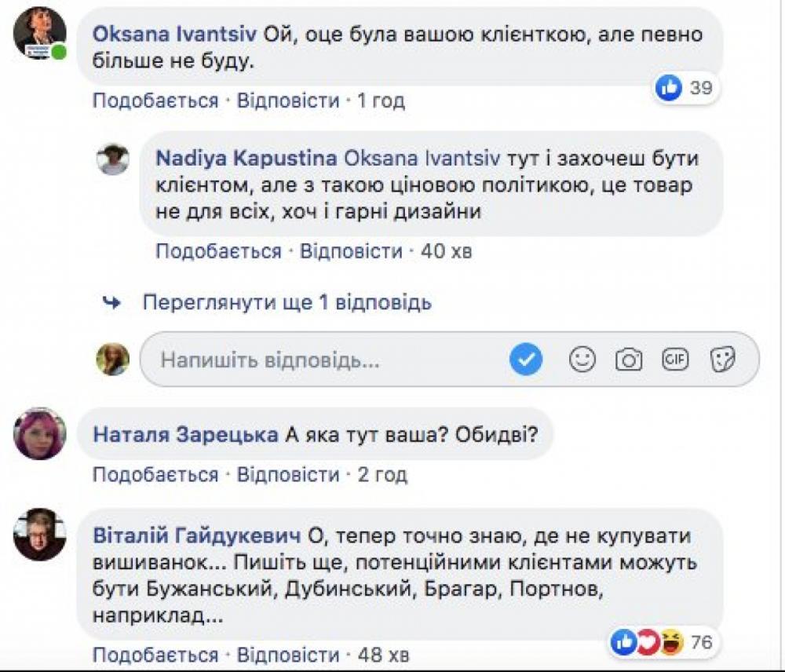The height and width of the screenshot is (672, 785).
Task: Click reaction icons showing 76 on Гайдукевич's comment
Action: [647, 644]
